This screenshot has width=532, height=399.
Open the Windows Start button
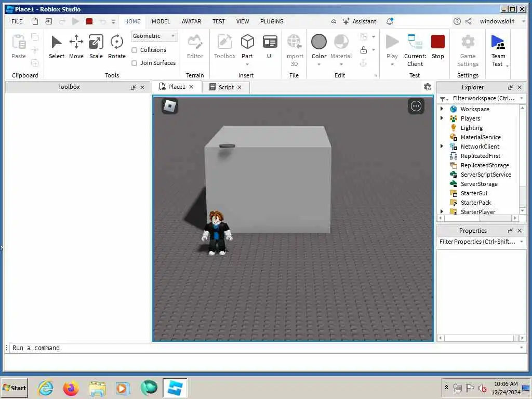15,388
